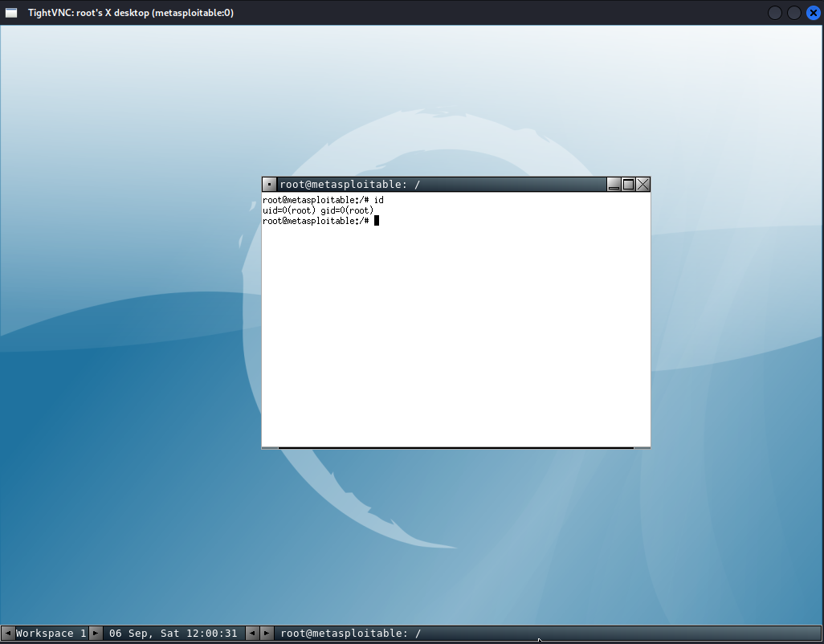Screen dimensions: 824x644
Task: Switch to next workspace using right arrow
Action: (96, 634)
